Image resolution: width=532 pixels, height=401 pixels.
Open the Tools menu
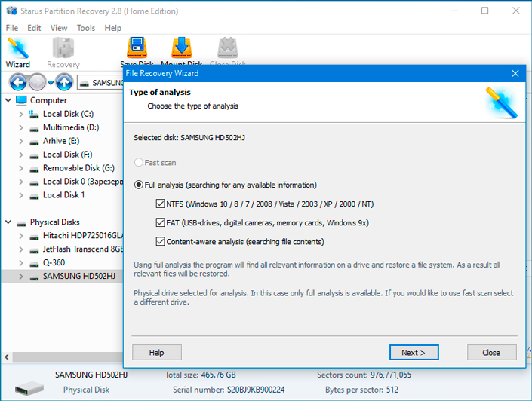point(86,28)
